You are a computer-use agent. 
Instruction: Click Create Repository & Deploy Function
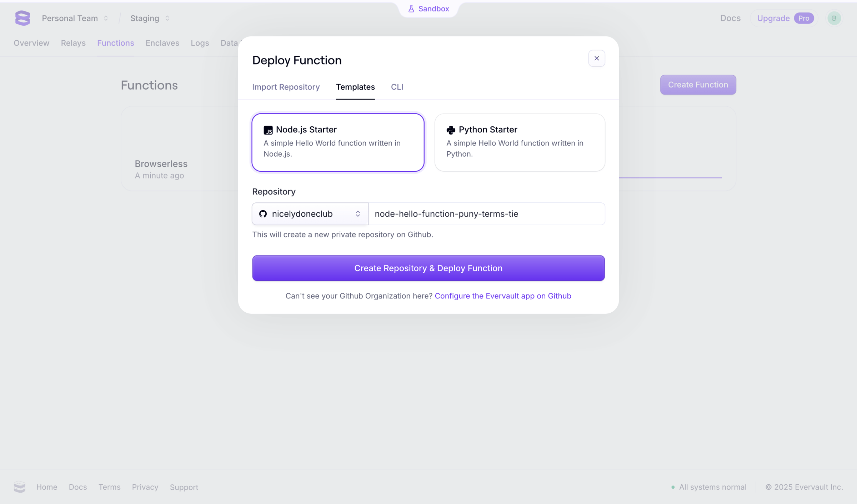tap(428, 268)
